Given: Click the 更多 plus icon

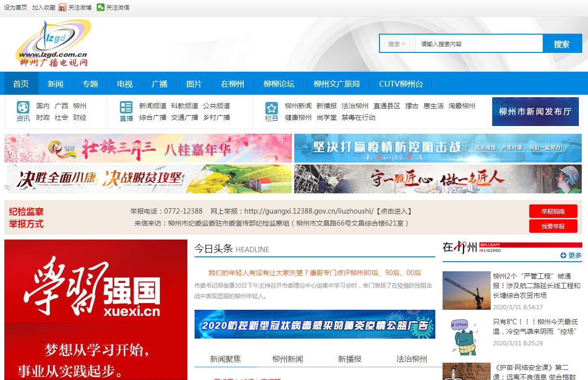Looking at the screenshot, I should click(563, 255).
